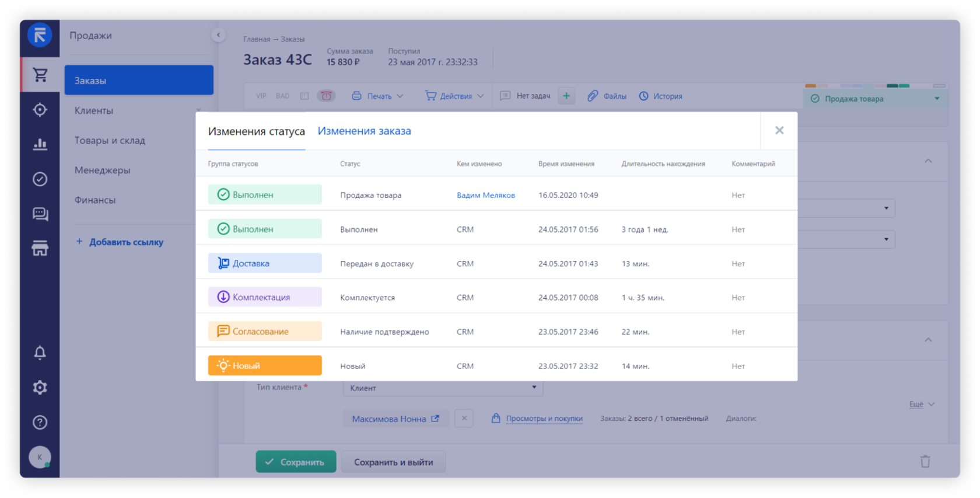Viewport: 980px width, 498px height.
Task: Open the checkmark tasks icon in sidebar
Action: (x=40, y=179)
